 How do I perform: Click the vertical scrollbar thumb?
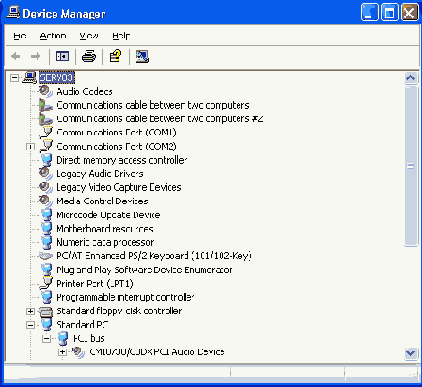pos(411,166)
